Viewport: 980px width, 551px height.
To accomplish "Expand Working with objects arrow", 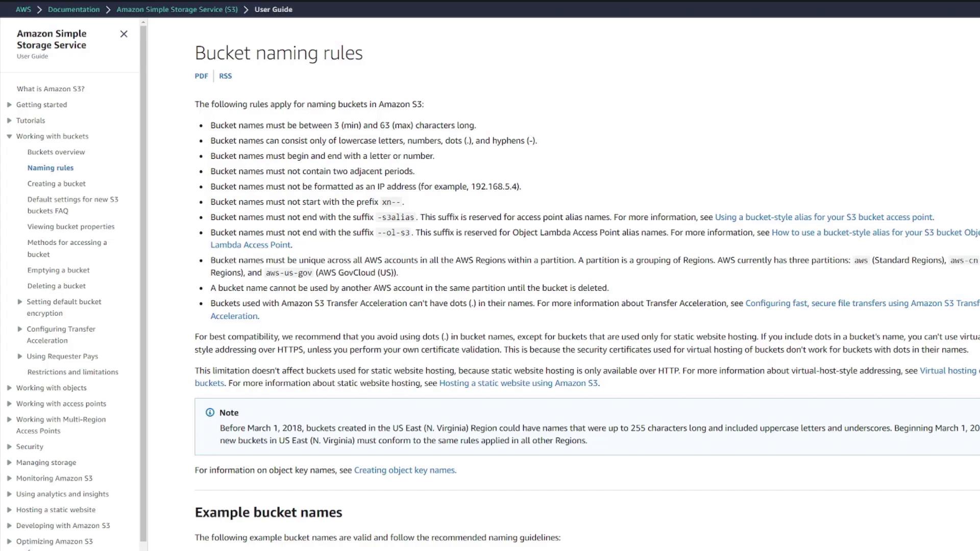I will tap(9, 388).
